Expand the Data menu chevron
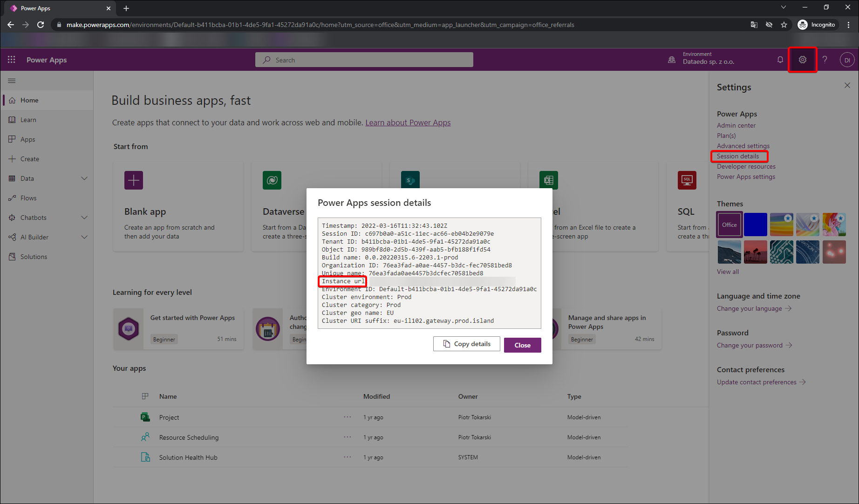 (84, 178)
